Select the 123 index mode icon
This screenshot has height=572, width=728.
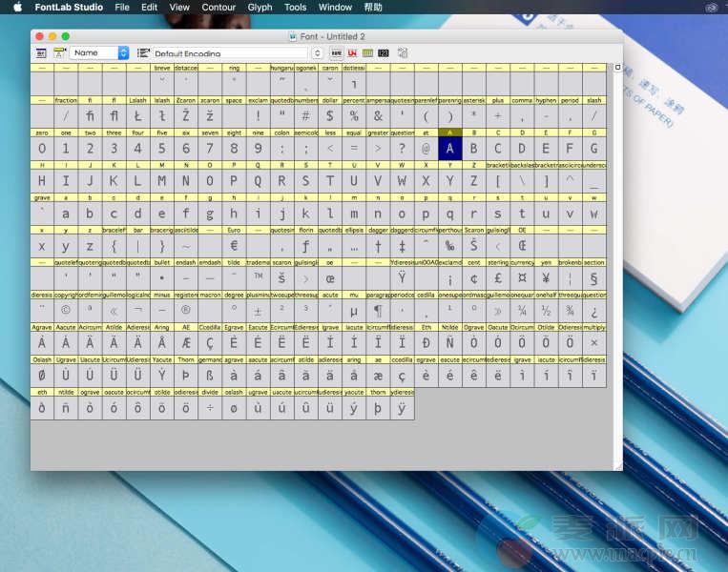point(384,53)
